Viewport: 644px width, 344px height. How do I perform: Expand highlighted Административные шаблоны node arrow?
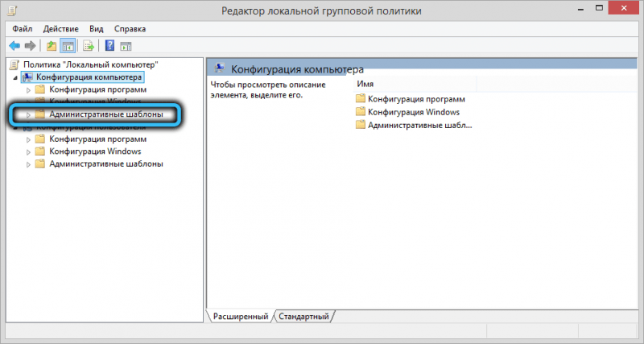tap(28, 114)
